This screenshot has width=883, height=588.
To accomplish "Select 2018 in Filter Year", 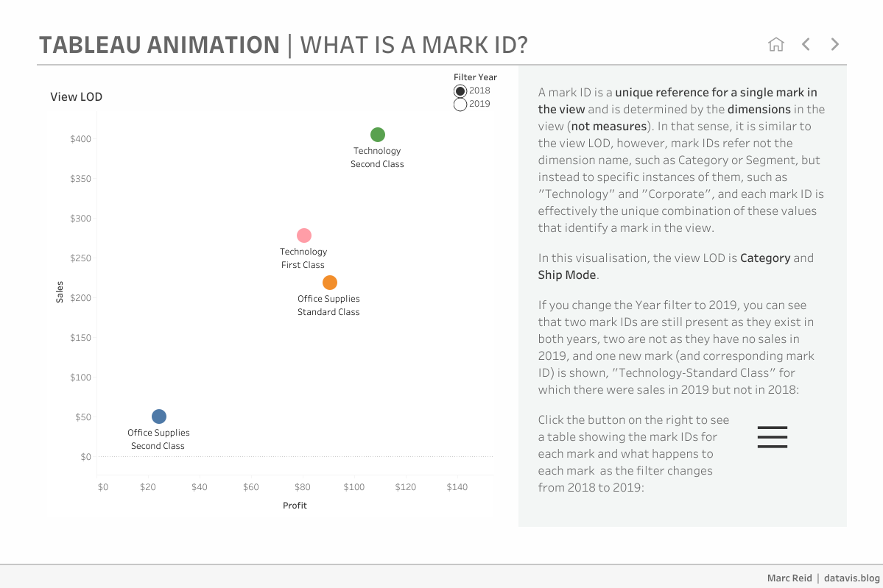I will tap(460, 91).
